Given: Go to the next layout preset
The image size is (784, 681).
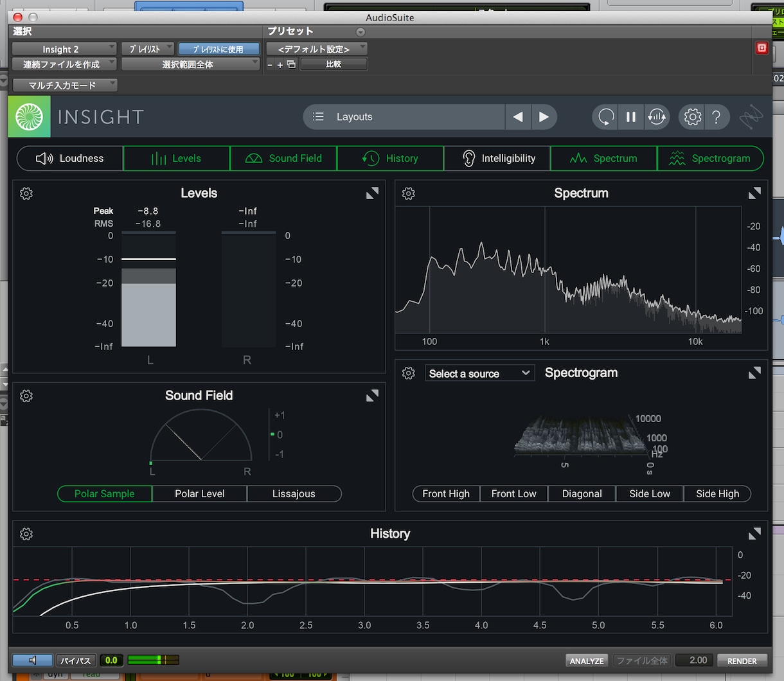Looking at the screenshot, I should 544,117.
